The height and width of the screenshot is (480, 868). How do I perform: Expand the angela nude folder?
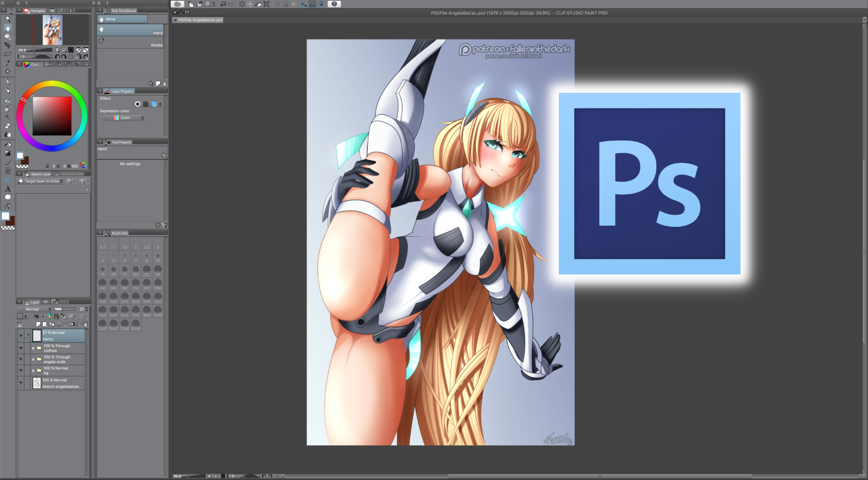coord(33,359)
